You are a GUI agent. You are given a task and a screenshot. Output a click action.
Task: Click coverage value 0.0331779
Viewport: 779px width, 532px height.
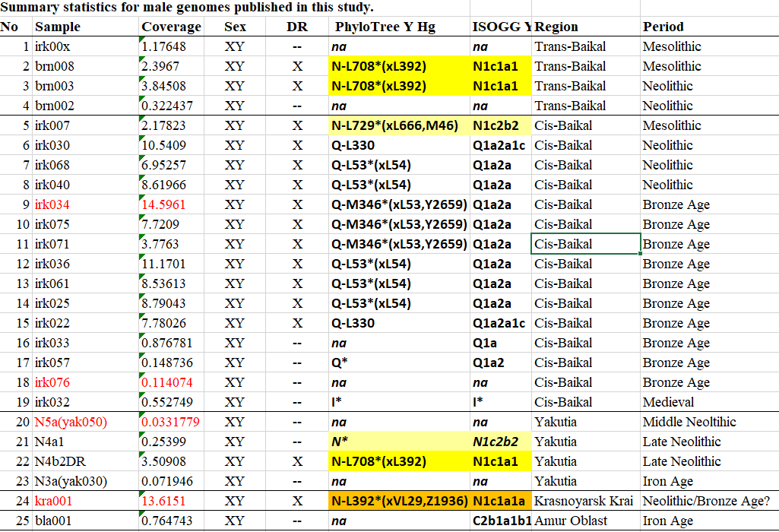[171, 423]
